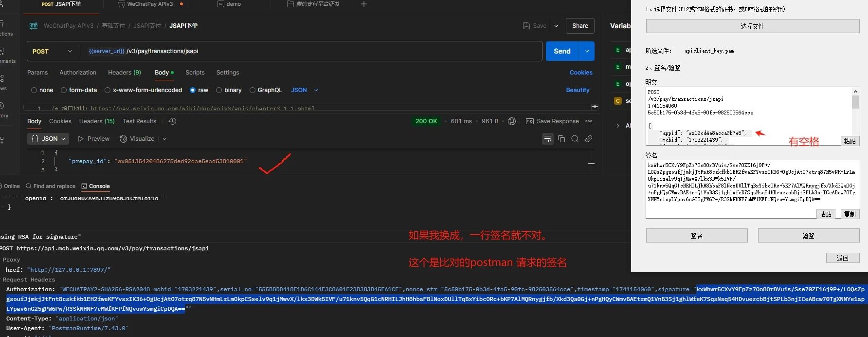The height and width of the screenshot is (337, 868).
Task: Click the Share button
Action: (580, 26)
